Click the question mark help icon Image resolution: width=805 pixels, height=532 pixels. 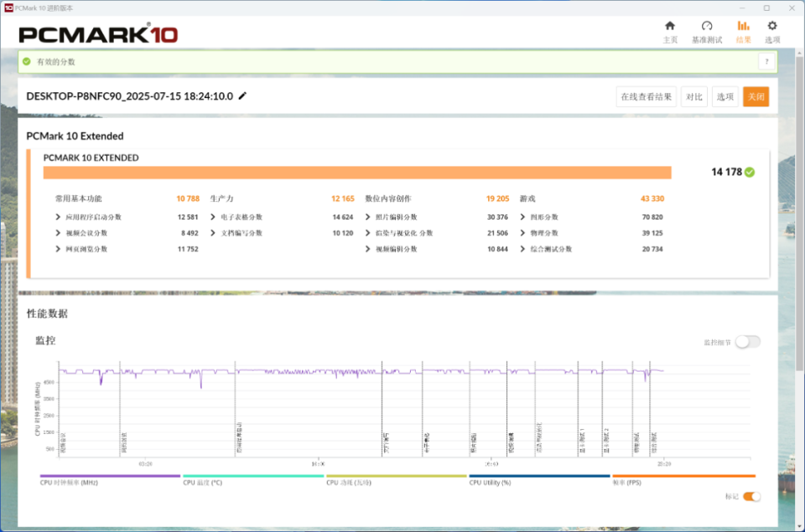pos(767,62)
